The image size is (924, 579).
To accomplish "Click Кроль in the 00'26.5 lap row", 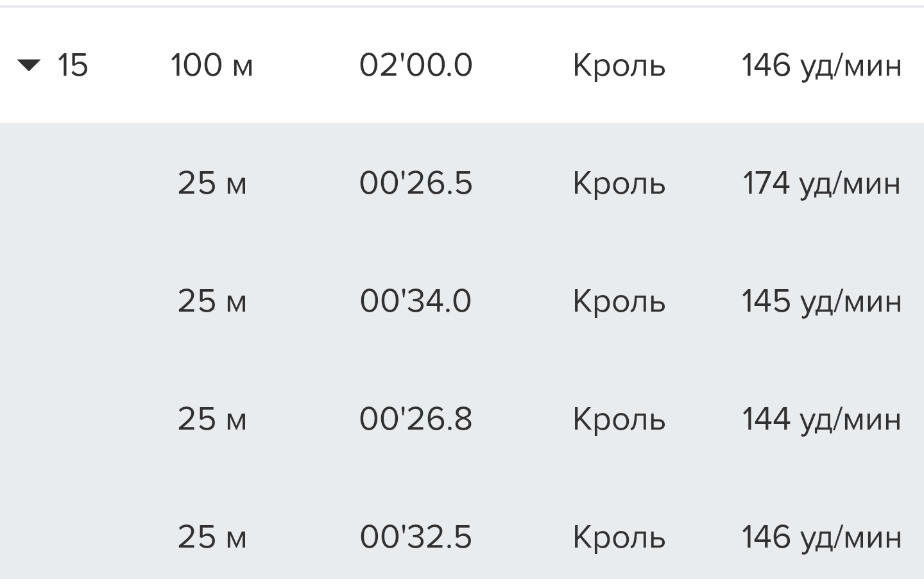I will tap(619, 183).
